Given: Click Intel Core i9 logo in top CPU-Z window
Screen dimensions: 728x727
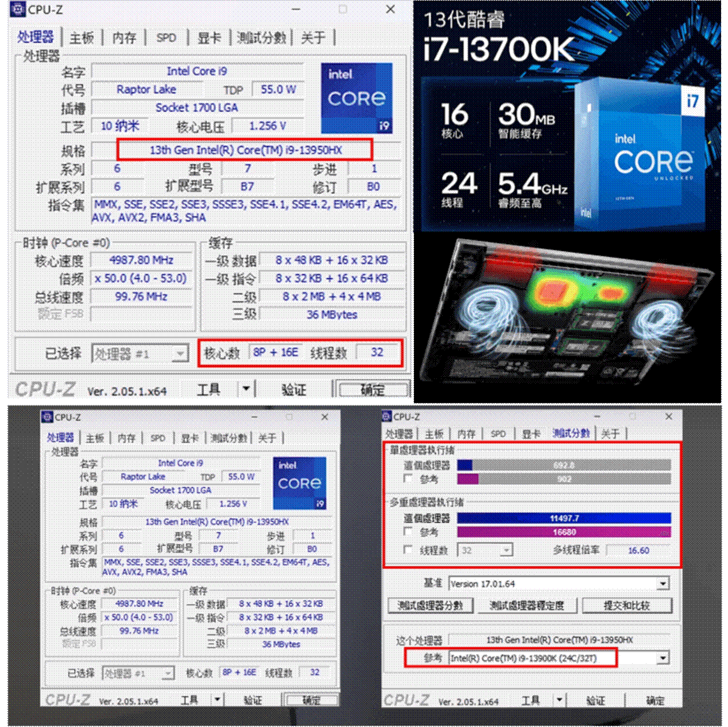Looking at the screenshot, I should pos(357,98).
